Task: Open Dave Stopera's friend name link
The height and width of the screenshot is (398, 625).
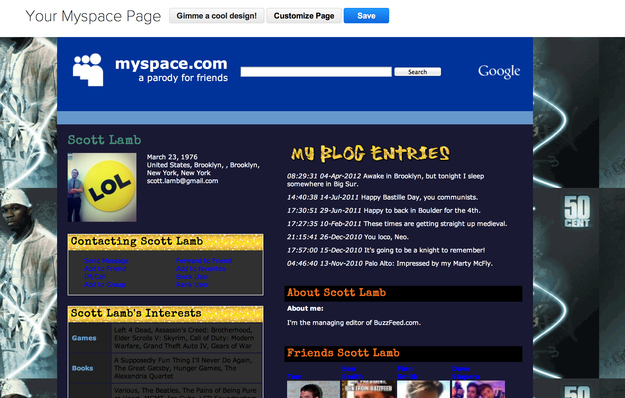Action: (x=466, y=373)
